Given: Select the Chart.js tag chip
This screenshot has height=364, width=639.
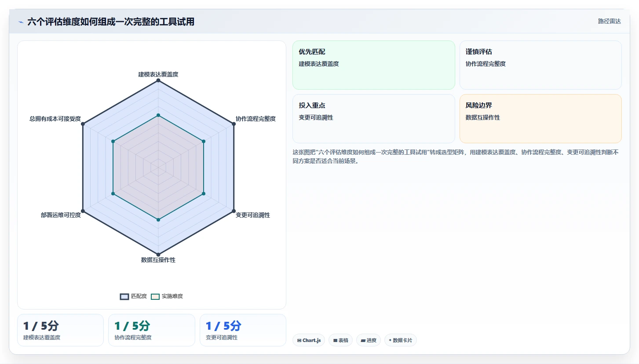Looking at the screenshot, I should pos(309,340).
